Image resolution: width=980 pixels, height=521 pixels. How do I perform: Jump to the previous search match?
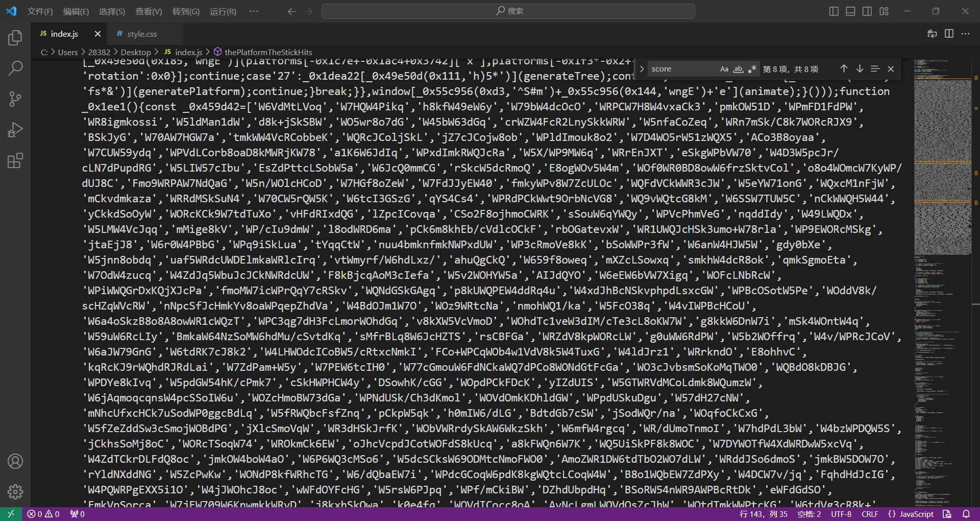pos(844,69)
